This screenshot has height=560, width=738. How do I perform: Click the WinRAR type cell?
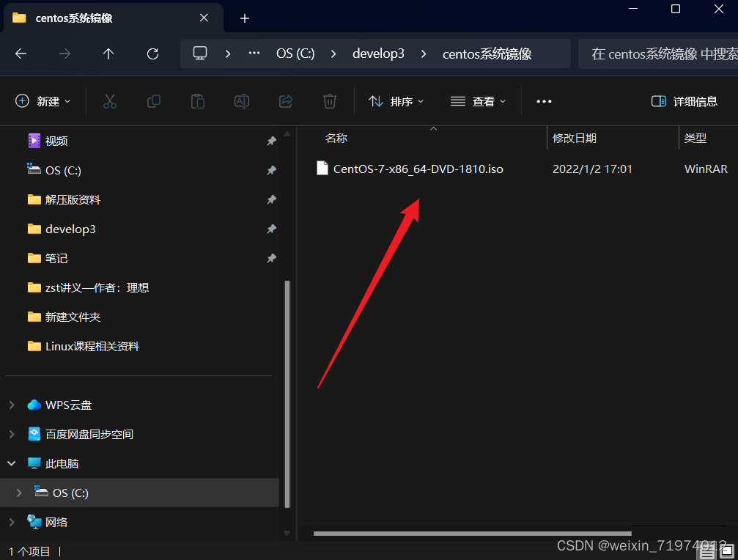[x=706, y=169]
